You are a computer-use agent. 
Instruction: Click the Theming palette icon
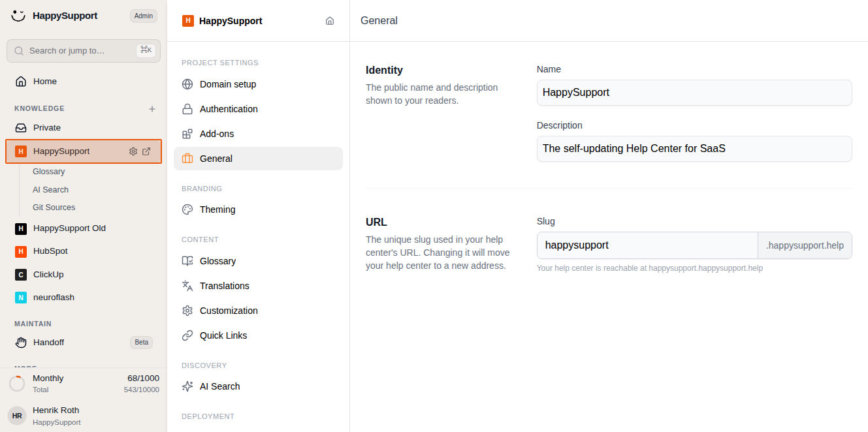pyautogui.click(x=187, y=209)
